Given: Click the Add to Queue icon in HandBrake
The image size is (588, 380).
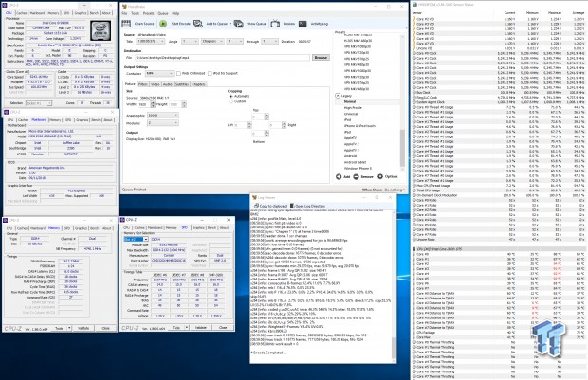Looking at the screenshot, I should [198, 24].
